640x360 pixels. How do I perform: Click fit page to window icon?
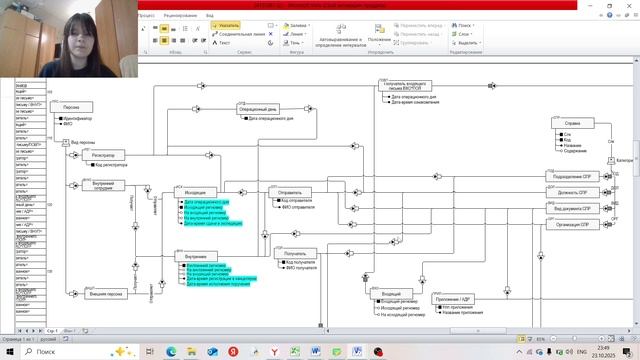click(611, 339)
